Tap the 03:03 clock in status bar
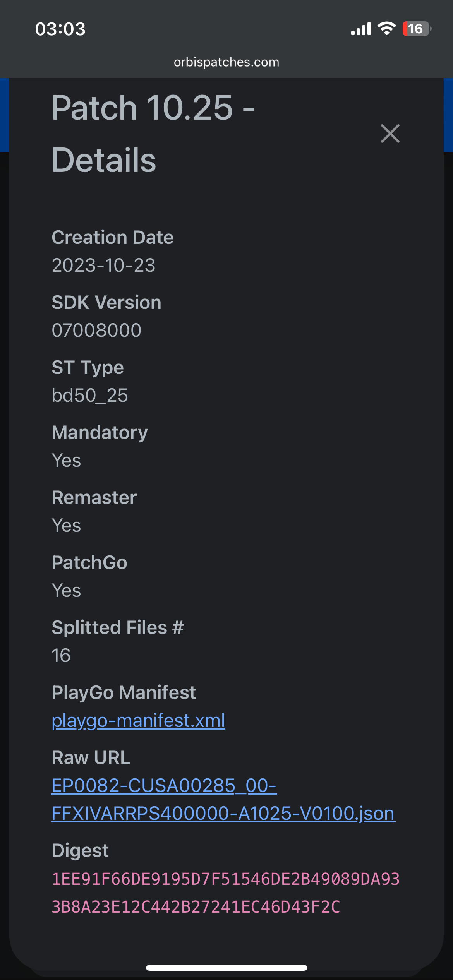Image resolution: width=453 pixels, height=980 pixels. (60, 29)
